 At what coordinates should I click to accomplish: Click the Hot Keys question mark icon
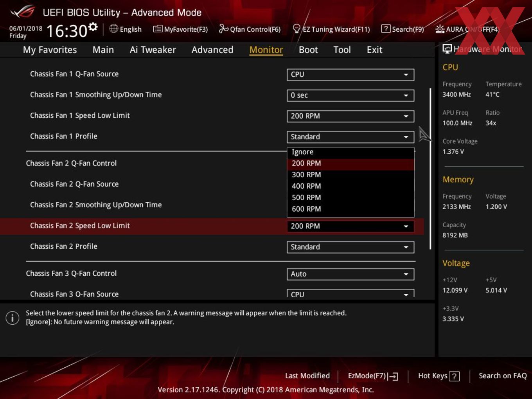454,376
